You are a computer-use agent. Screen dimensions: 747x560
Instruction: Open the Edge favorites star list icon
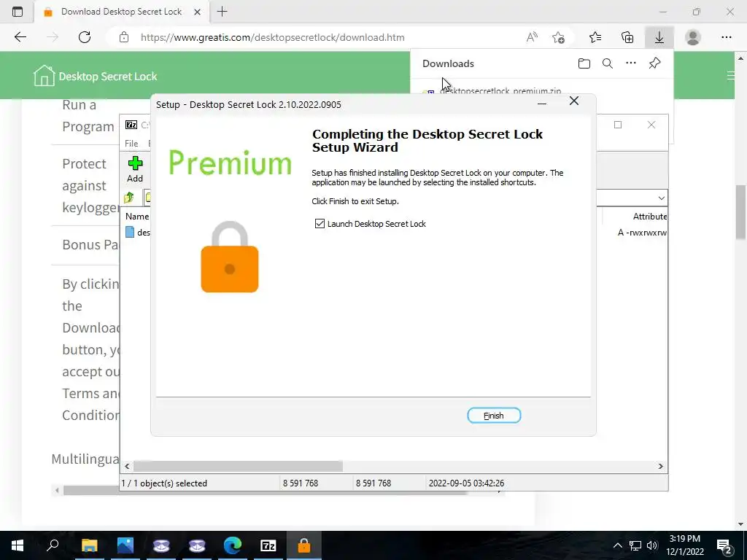pyautogui.click(x=595, y=37)
